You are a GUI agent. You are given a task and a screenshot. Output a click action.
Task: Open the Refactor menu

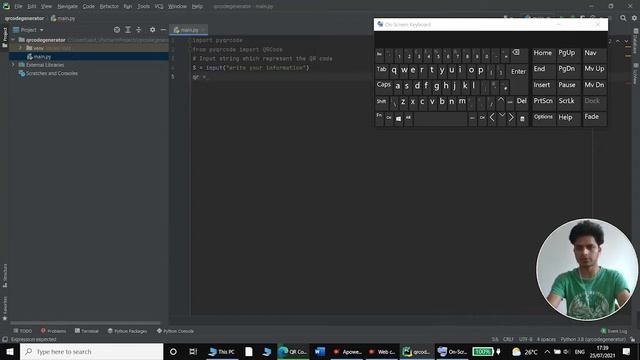point(109,7)
